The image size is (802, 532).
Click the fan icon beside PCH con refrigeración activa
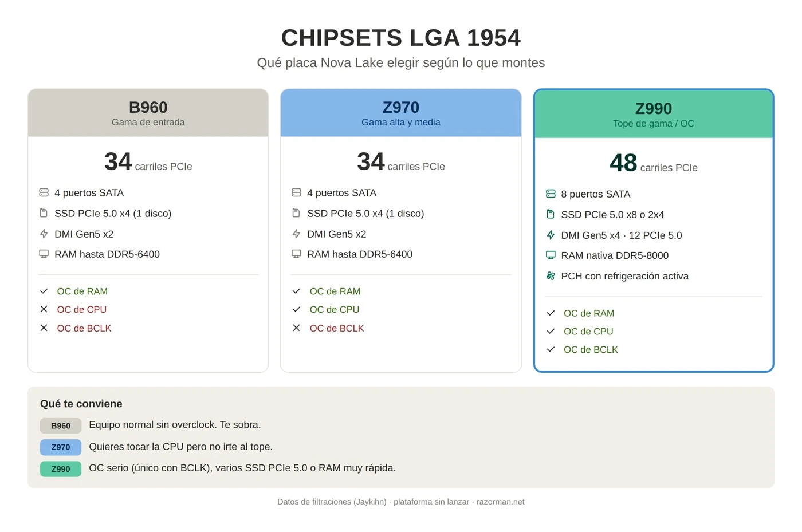click(x=551, y=275)
